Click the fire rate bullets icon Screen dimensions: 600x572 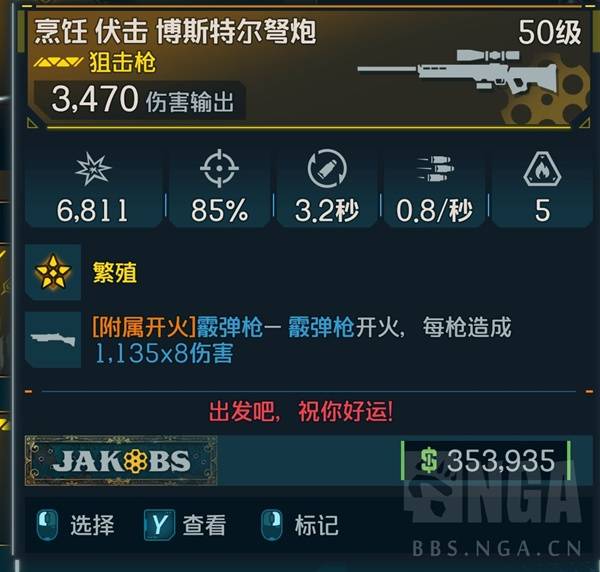click(435, 168)
